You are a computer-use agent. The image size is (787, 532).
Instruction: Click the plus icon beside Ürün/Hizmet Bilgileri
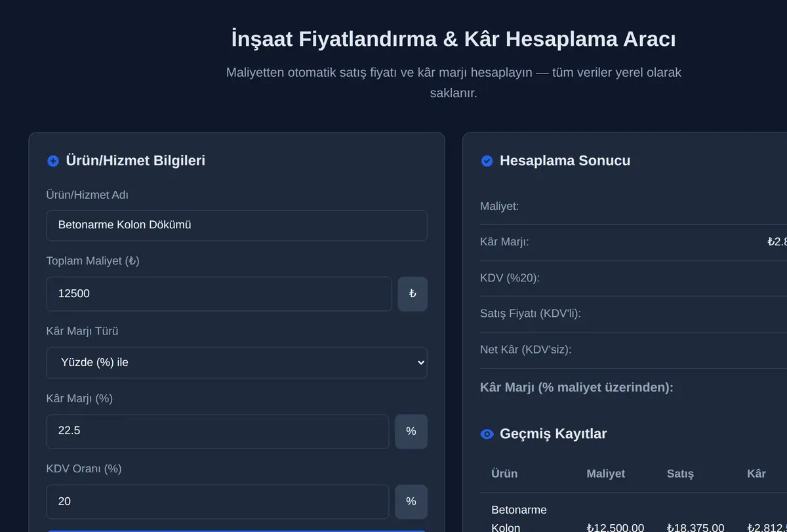[x=53, y=161]
